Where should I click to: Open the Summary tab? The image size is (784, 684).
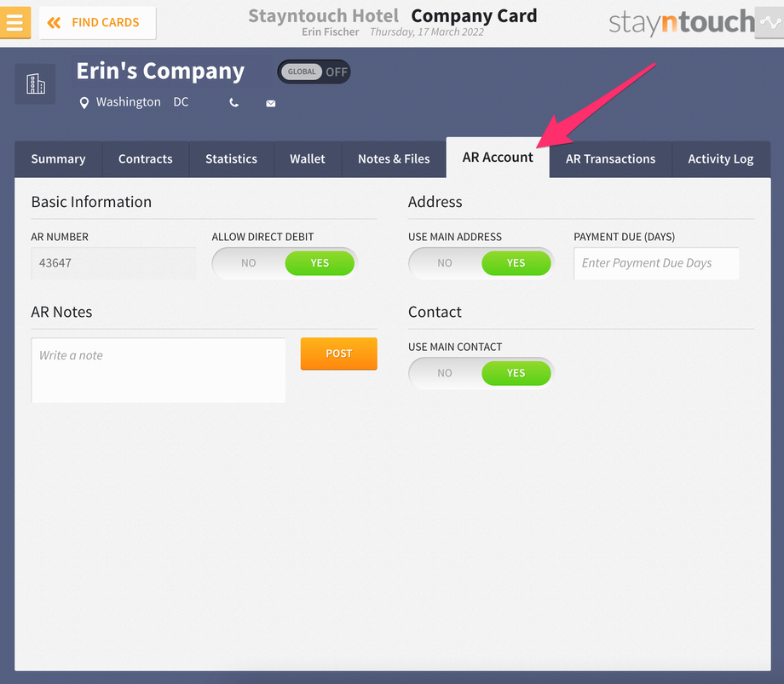click(x=59, y=159)
